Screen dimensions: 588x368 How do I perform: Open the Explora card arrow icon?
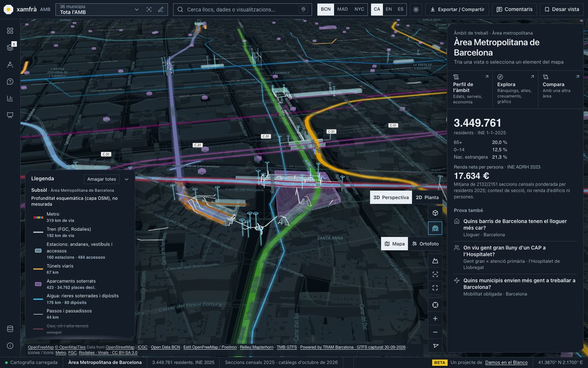pyautogui.click(x=532, y=77)
